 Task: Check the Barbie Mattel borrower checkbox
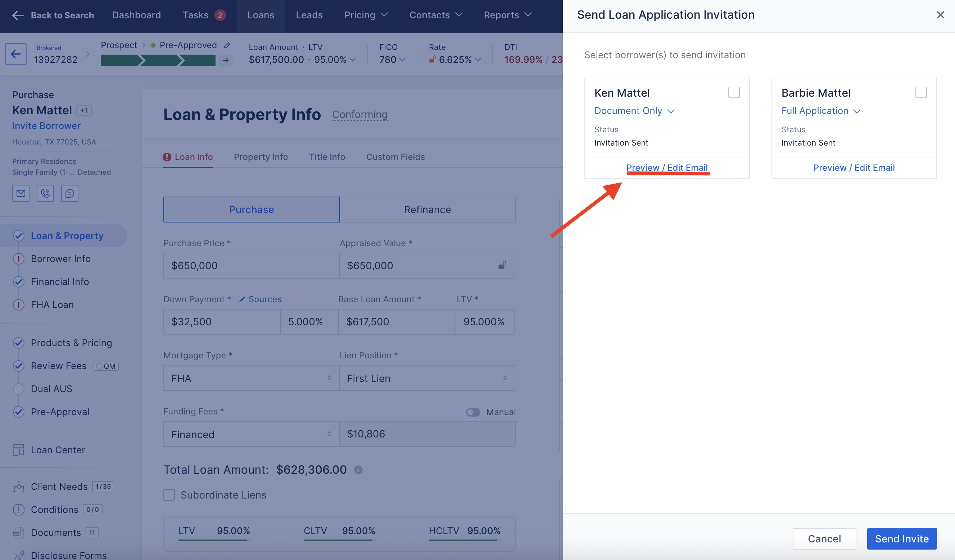[921, 92]
